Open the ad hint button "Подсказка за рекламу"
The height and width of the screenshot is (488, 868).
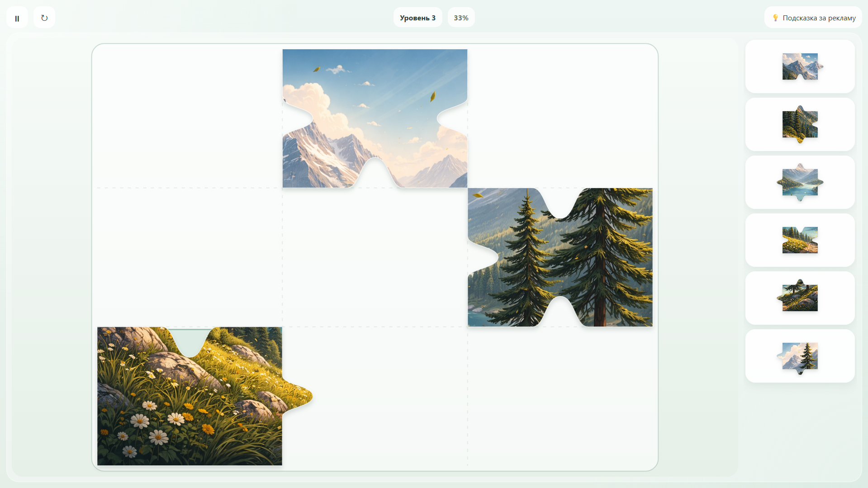pyautogui.click(x=813, y=18)
